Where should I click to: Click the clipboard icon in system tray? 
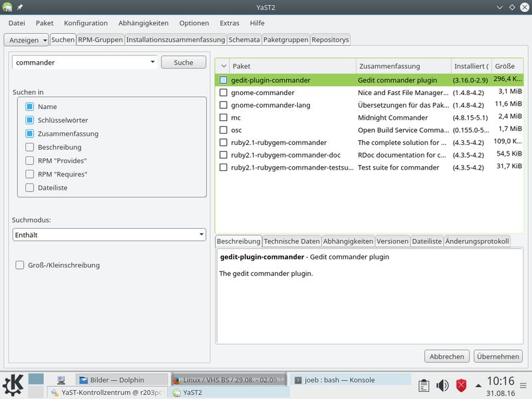click(424, 386)
